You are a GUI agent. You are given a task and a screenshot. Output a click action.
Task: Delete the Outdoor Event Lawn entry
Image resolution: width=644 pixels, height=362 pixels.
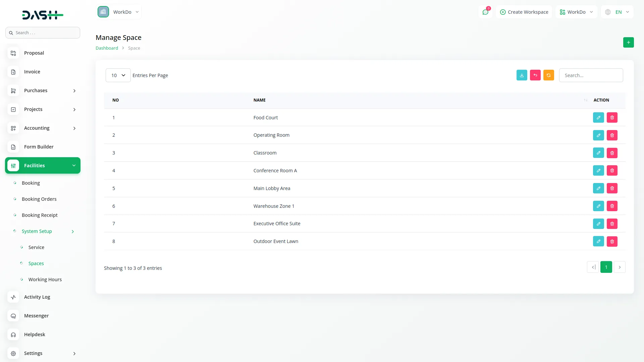(x=612, y=241)
